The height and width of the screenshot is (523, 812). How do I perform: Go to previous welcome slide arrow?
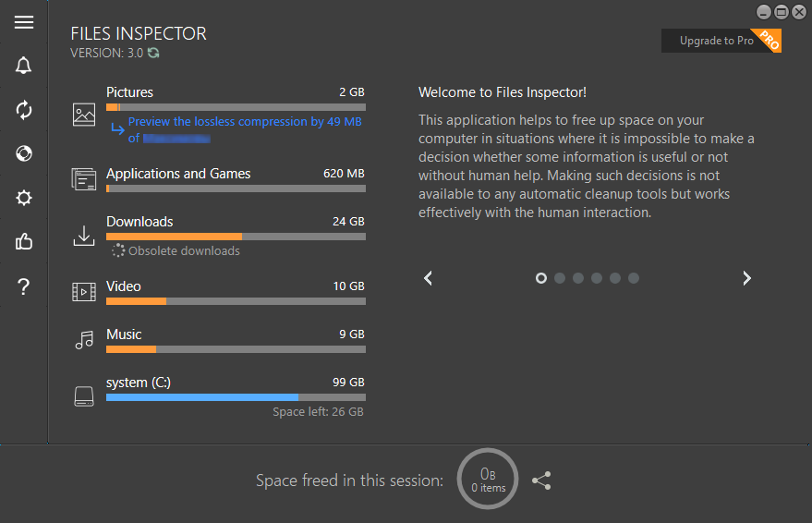(428, 278)
